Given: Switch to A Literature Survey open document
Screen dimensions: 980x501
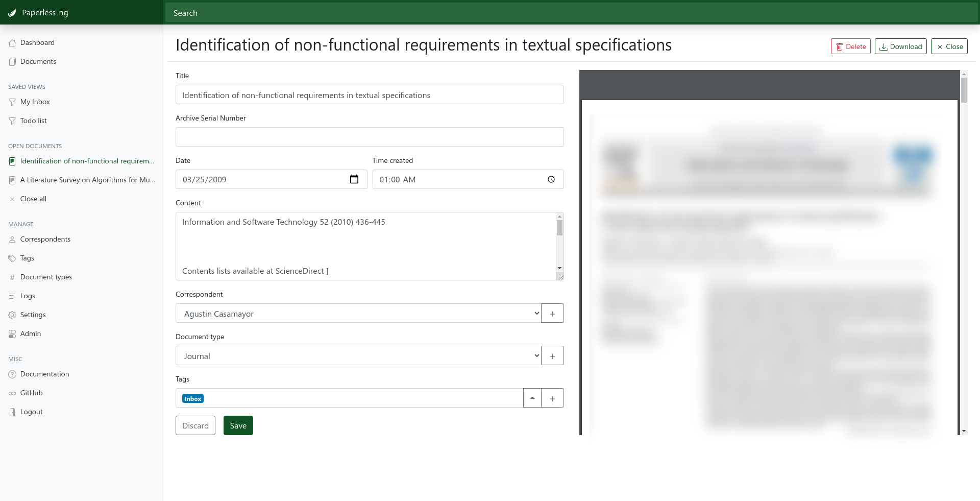Looking at the screenshot, I should 87,180.
